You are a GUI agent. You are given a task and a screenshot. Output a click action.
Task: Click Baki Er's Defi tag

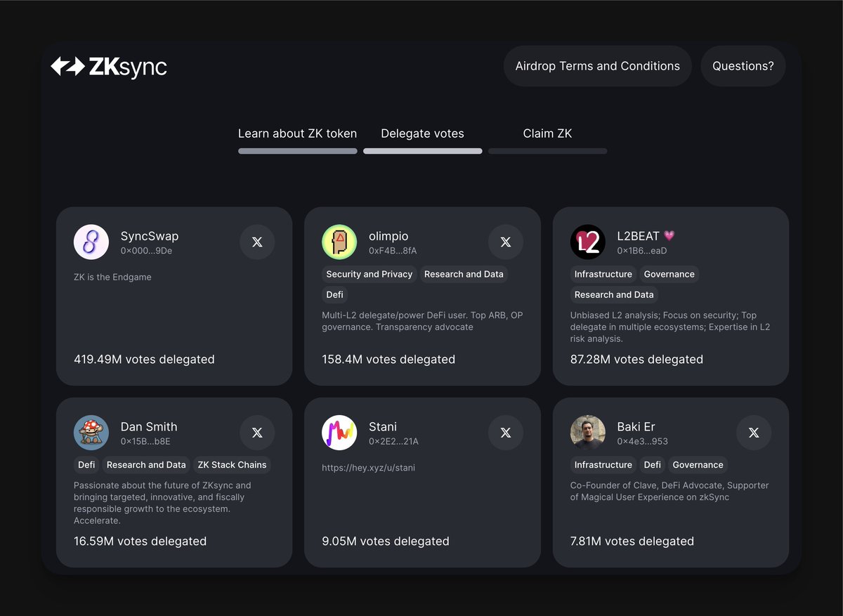click(653, 464)
